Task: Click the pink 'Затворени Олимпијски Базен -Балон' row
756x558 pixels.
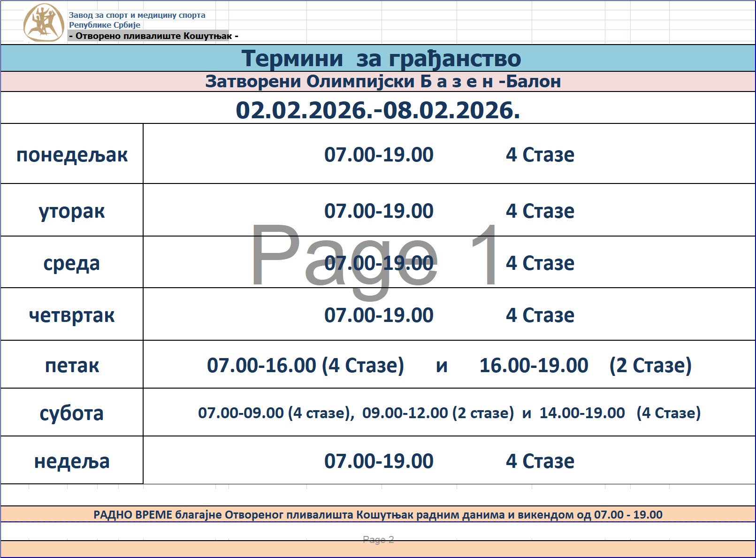Action: click(382, 82)
